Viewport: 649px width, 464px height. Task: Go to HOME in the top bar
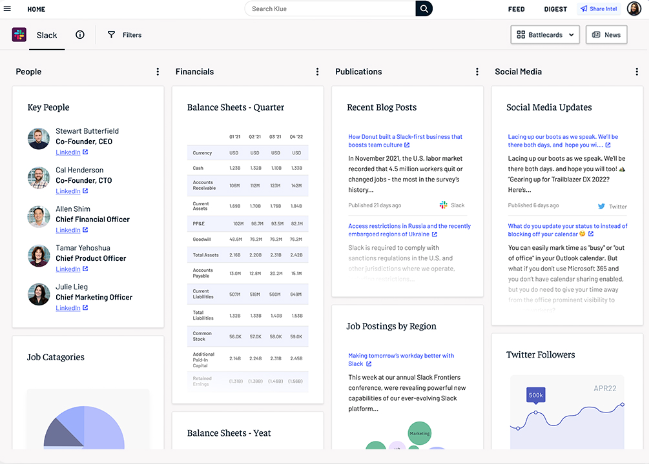(x=36, y=9)
